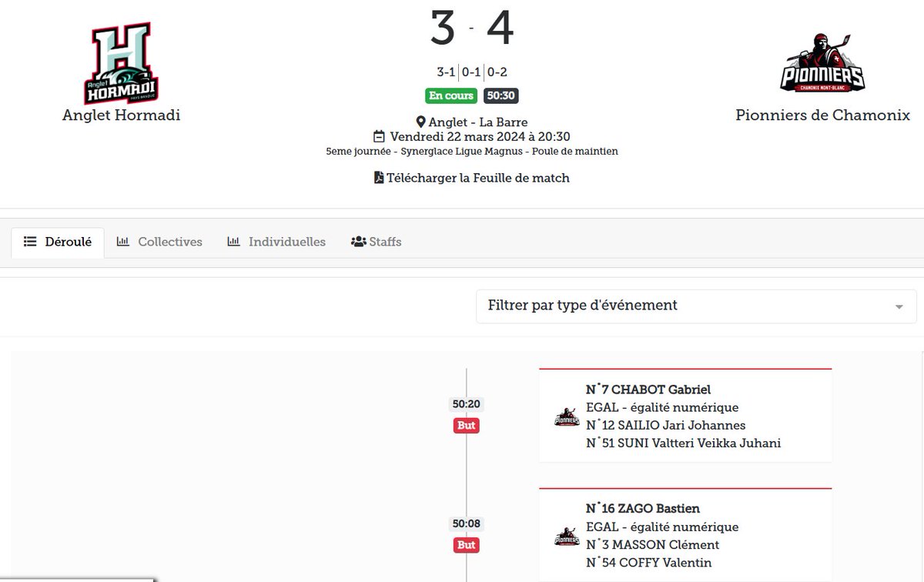Image resolution: width=924 pixels, height=582 pixels.
Task: Click the location pin icon near Anglet
Action: coord(420,122)
